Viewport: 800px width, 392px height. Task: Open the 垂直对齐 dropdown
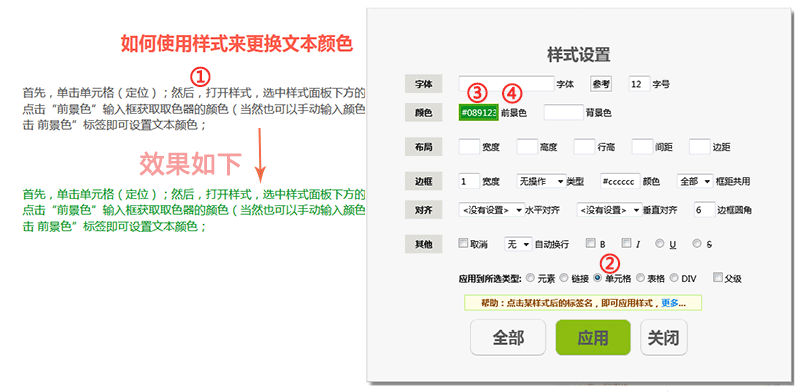[609, 210]
